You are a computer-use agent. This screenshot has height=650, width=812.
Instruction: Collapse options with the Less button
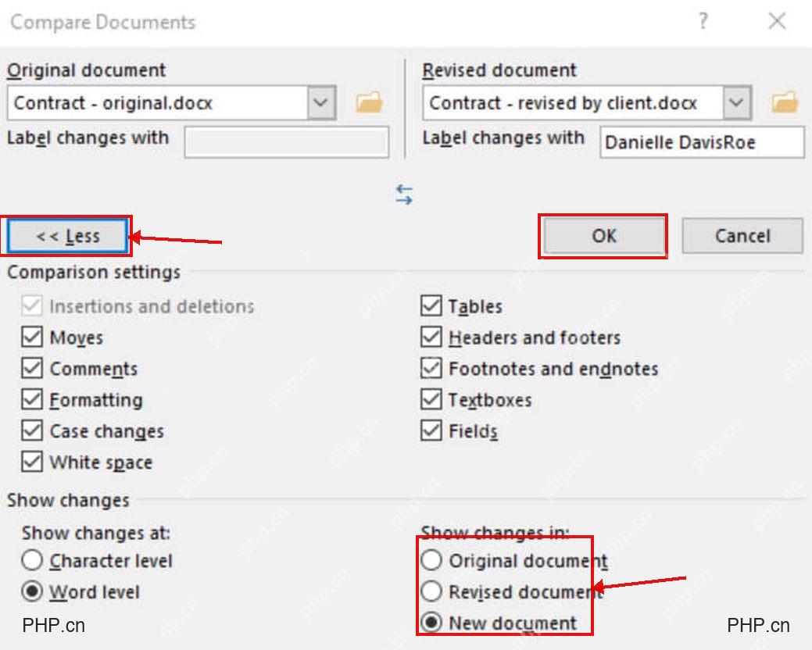click(x=68, y=236)
